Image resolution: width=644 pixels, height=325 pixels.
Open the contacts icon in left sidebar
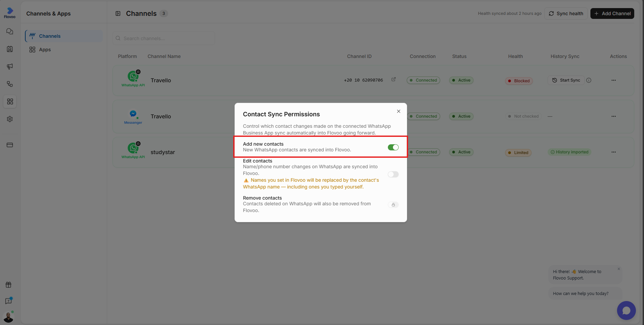coord(10,49)
